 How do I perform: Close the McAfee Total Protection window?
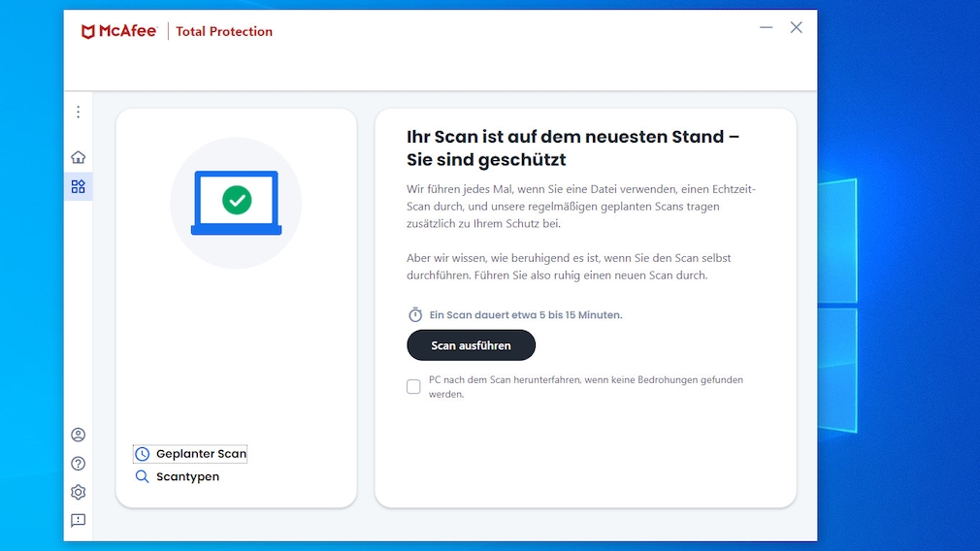coord(797,27)
